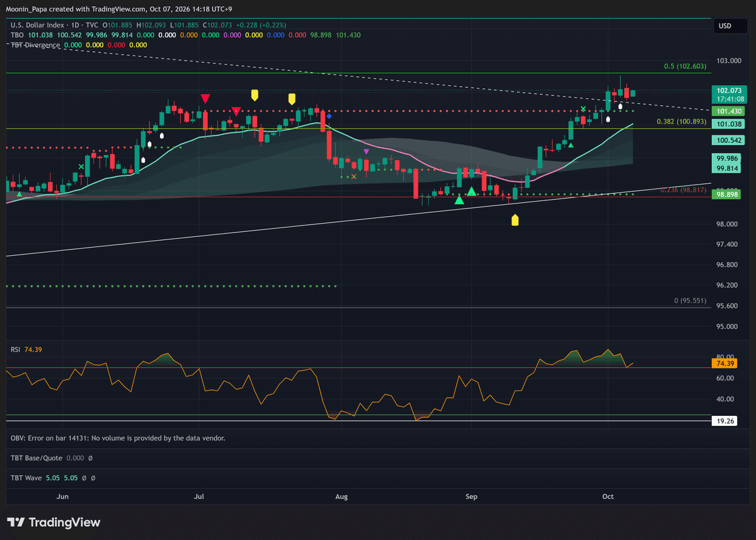Select the blue diamond marker on the chart
The width and height of the screenshot is (756, 540).
(329, 117)
